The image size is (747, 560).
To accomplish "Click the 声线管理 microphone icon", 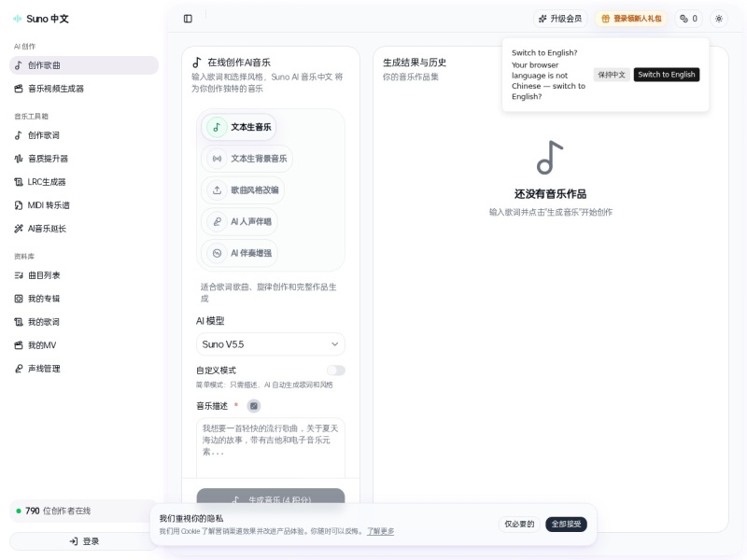I will click(x=19, y=369).
